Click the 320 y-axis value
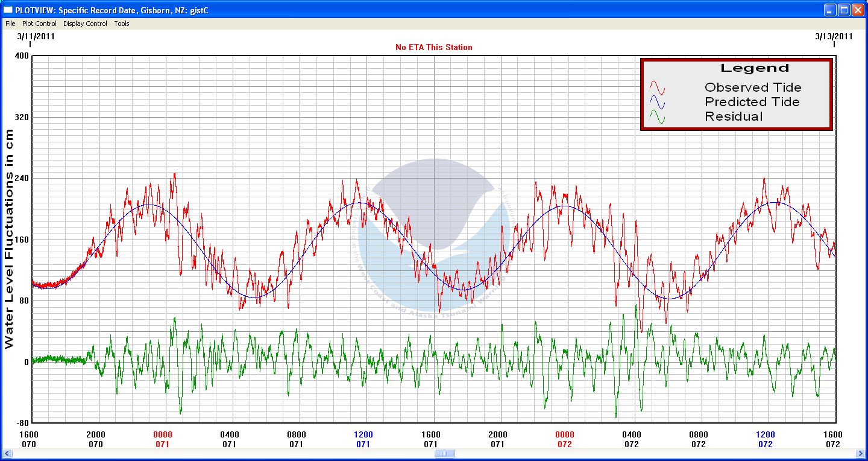 (22, 117)
